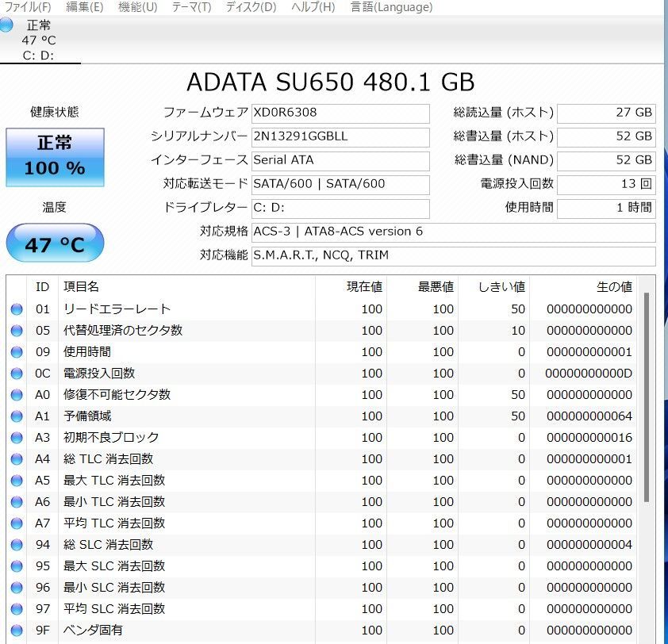The width and height of the screenshot is (668, 644).
Task: Click the 項目名 column header
Action: [x=186, y=287]
